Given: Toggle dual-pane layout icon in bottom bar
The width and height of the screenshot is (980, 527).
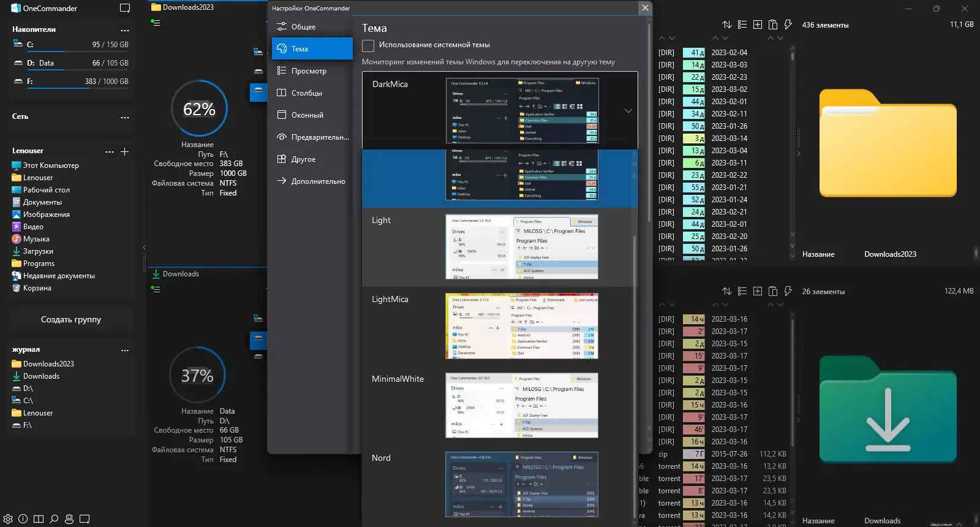Looking at the screenshot, I should click(39, 519).
